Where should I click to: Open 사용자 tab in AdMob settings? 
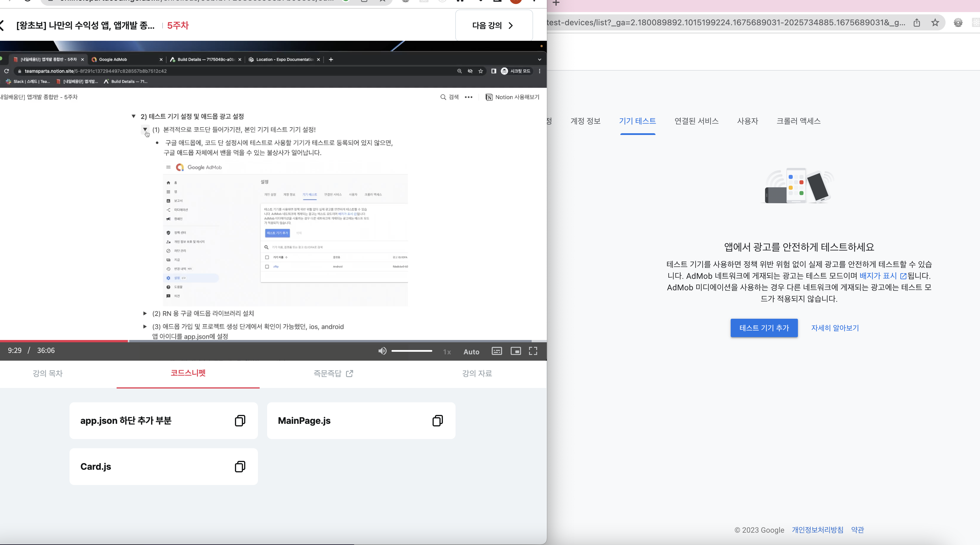coord(748,121)
